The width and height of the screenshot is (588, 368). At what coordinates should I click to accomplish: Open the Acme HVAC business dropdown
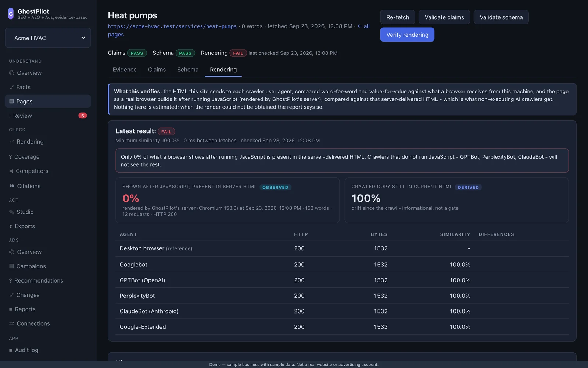(48, 38)
